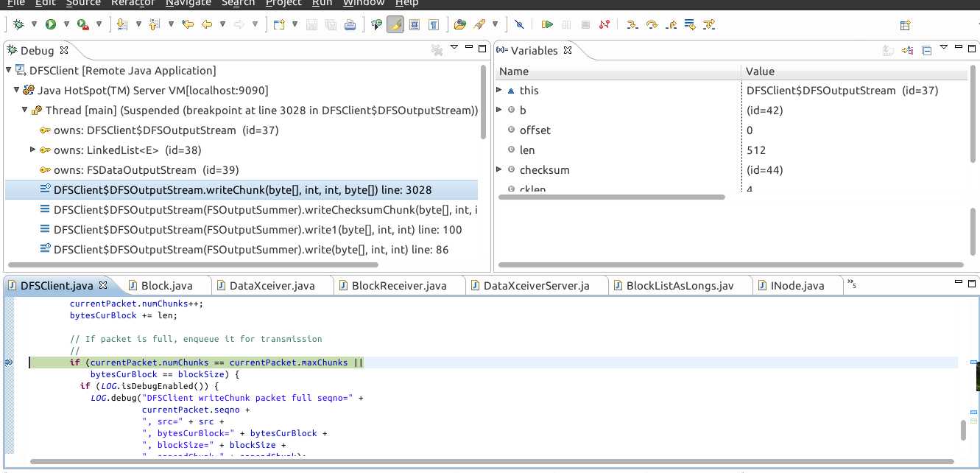Click the yellow Back navigation arrow
This screenshot has width=980, height=473.
(207, 24)
